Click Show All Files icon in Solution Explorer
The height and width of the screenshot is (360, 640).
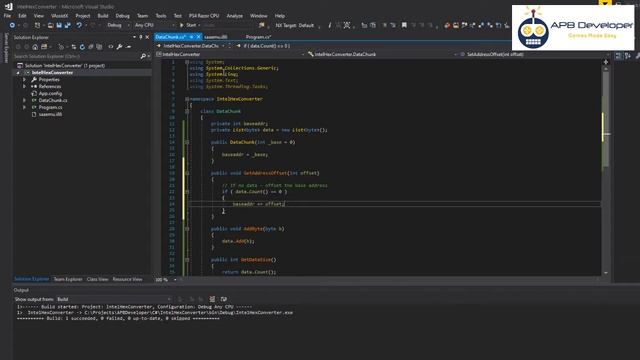click(99, 47)
